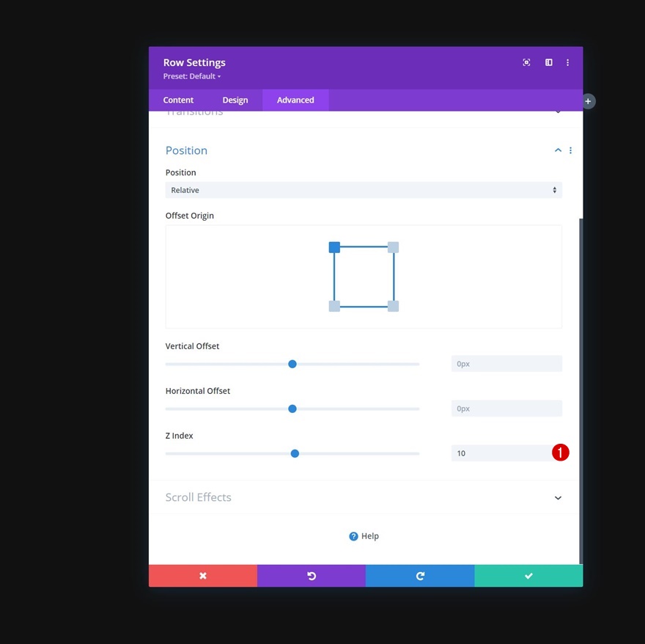Save changes with green checkmark button
Viewport: 645px width, 644px height.
coord(528,576)
